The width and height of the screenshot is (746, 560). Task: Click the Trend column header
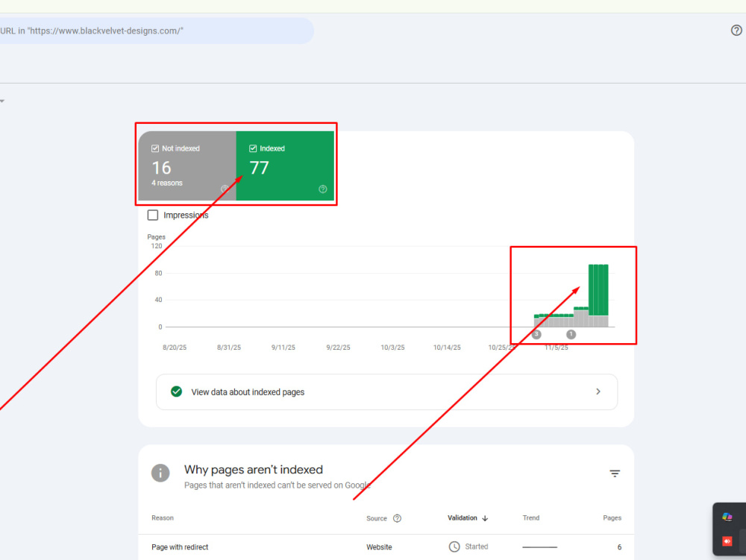pyautogui.click(x=531, y=517)
